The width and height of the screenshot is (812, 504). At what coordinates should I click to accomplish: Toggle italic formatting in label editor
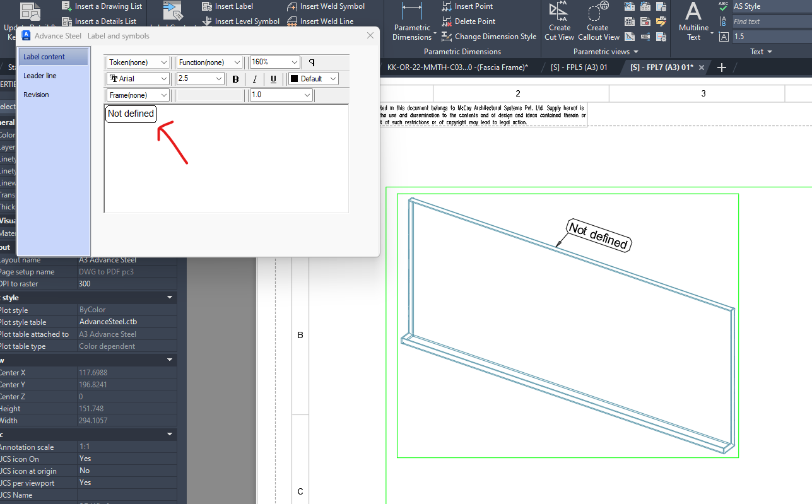click(255, 79)
